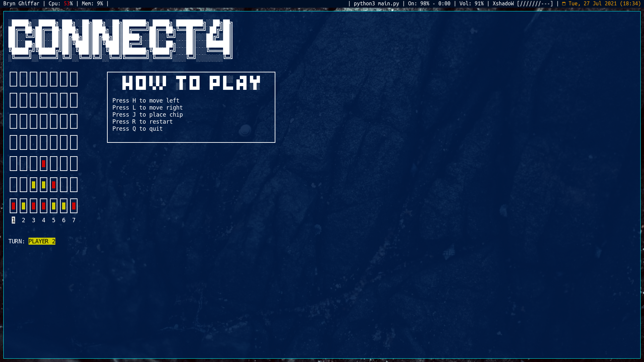Click the red chip at bottom of column 1
The image size is (644, 362).
(13, 206)
